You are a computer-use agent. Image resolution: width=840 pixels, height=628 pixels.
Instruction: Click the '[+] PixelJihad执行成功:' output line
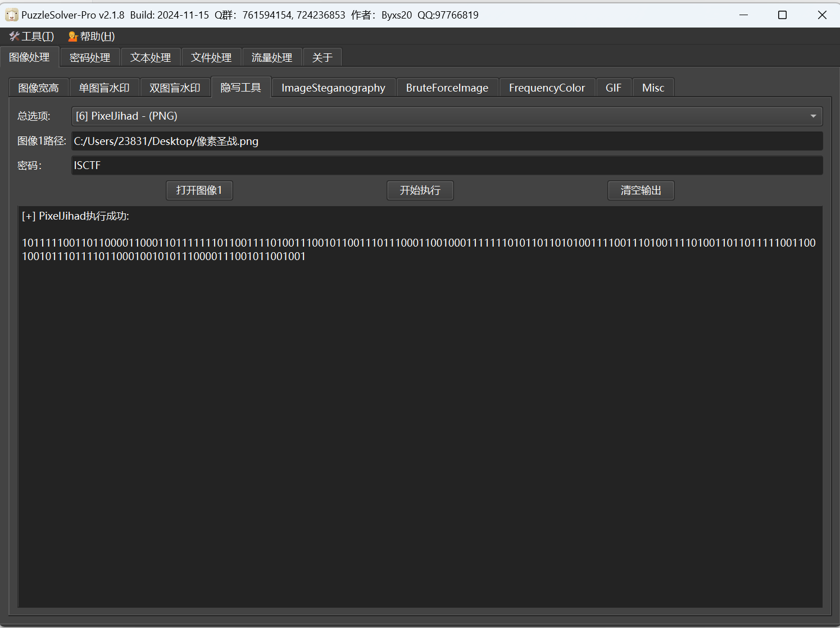pyautogui.click(x=76, y=216)
